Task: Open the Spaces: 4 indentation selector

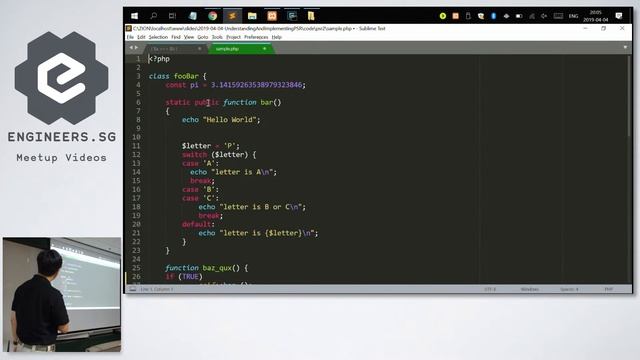Action: (x=569, y=289)
